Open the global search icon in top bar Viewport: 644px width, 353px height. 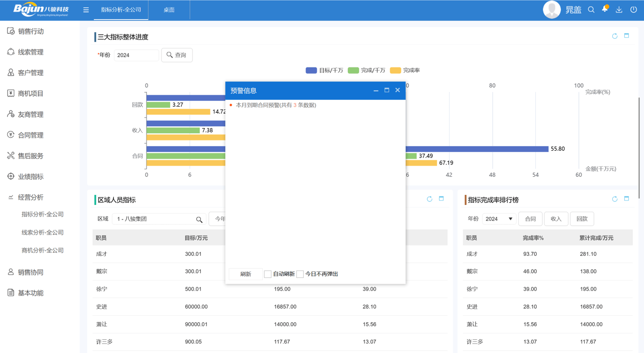pos(591,9)
